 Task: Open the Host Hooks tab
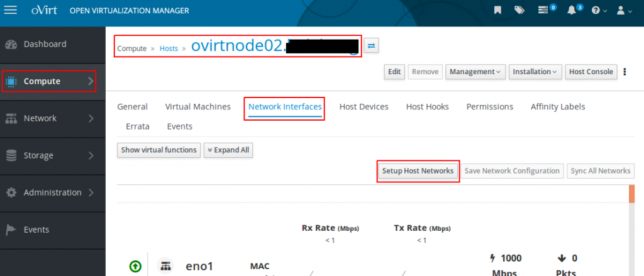coord(428,107)
